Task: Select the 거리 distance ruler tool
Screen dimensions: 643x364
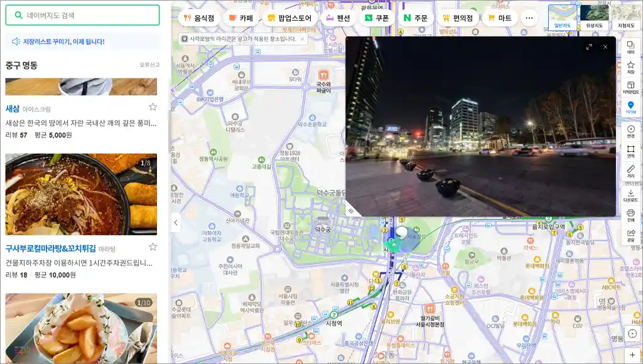Action: tap(630, 171)
